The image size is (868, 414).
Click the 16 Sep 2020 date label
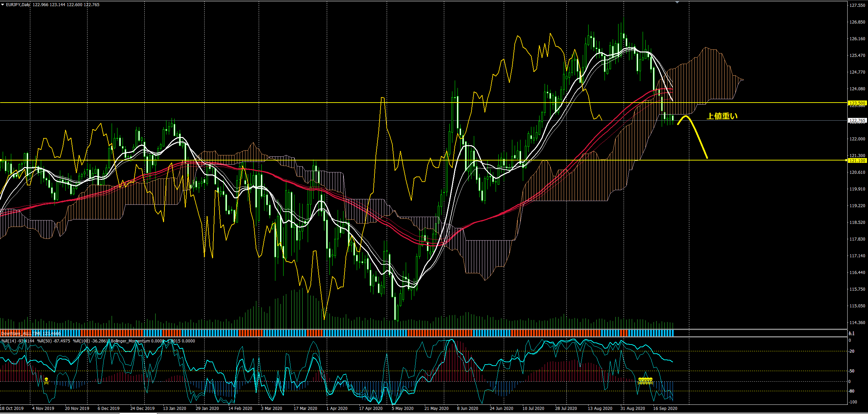[665, 408]
